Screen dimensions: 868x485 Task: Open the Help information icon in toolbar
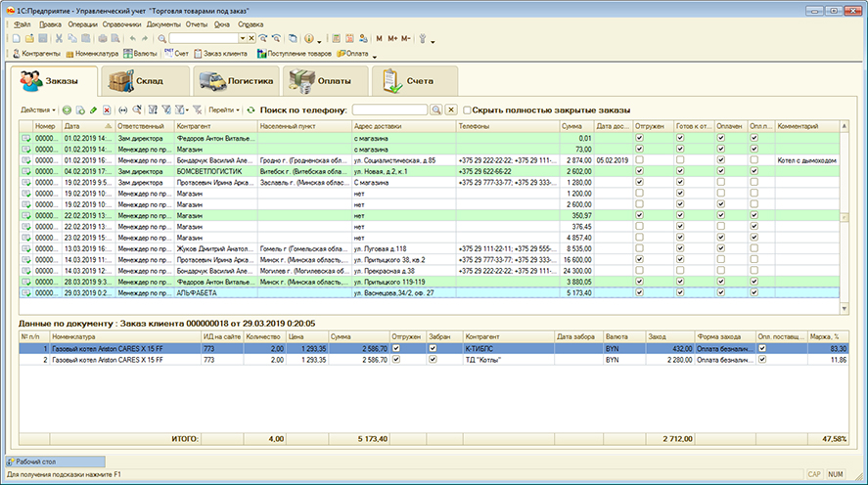pos(307,38)
